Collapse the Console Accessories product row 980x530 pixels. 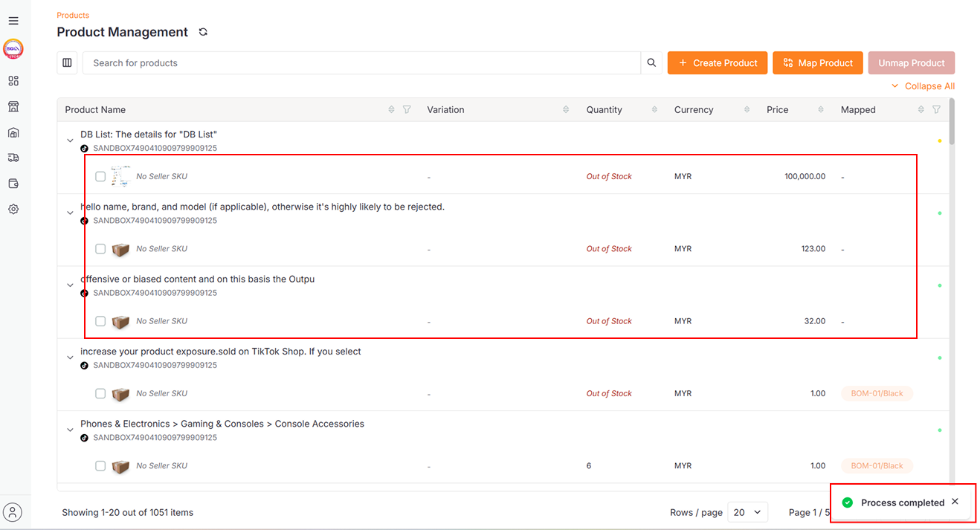pos(71,430)
